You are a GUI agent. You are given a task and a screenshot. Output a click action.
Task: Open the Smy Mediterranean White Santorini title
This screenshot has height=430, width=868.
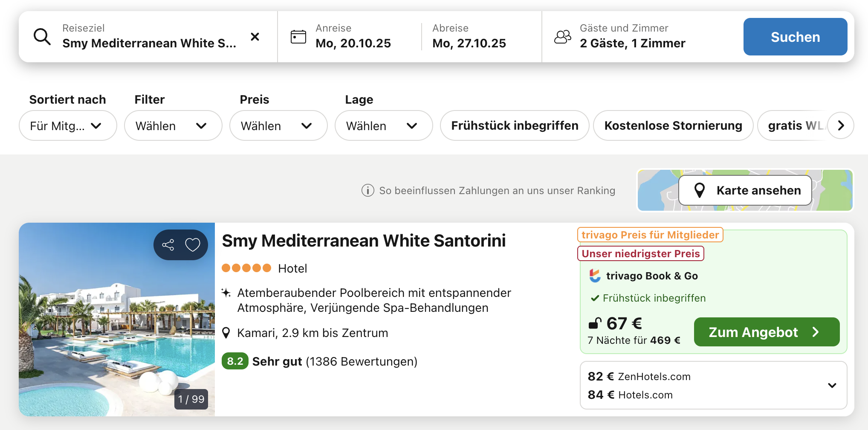click(364, 241)
